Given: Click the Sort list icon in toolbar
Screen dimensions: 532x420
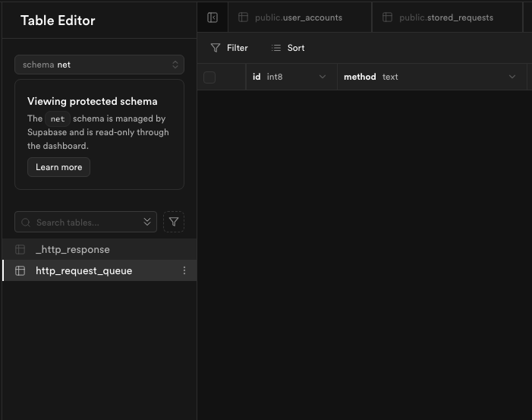Looking at the screenshot, I should pos(275,48).
